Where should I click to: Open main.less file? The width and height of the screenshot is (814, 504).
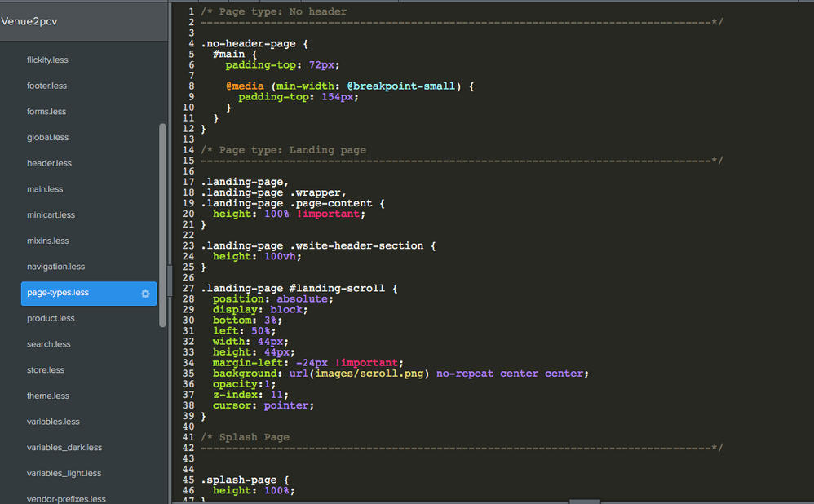coord(45,189)
